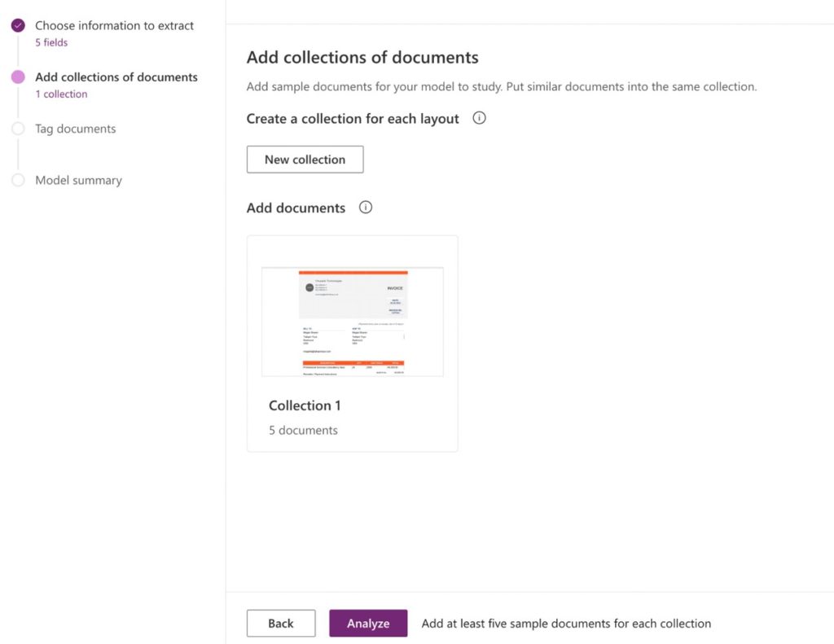The width and height of the screenshot is (834, 644).
Task: Click the info icon beside 'Create a collection for each layout'
Action: point(479,118)
